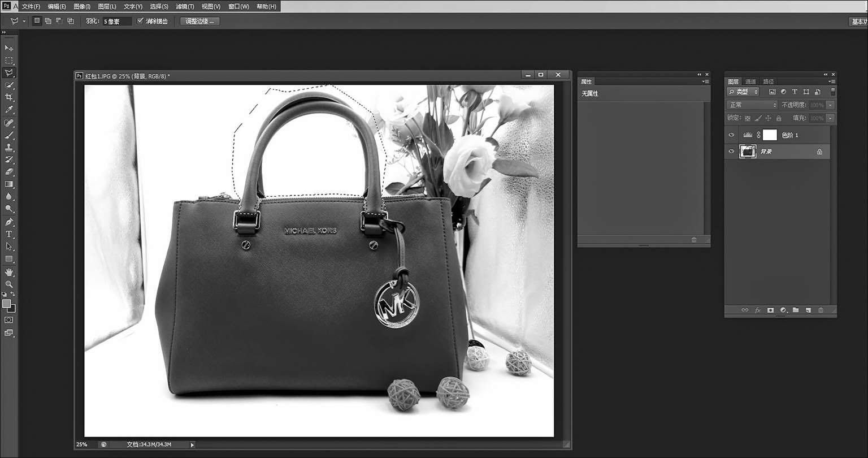Click the foreground color swatch
The width and height of the screenshot is (868, 458).
(x=7, y=304)
